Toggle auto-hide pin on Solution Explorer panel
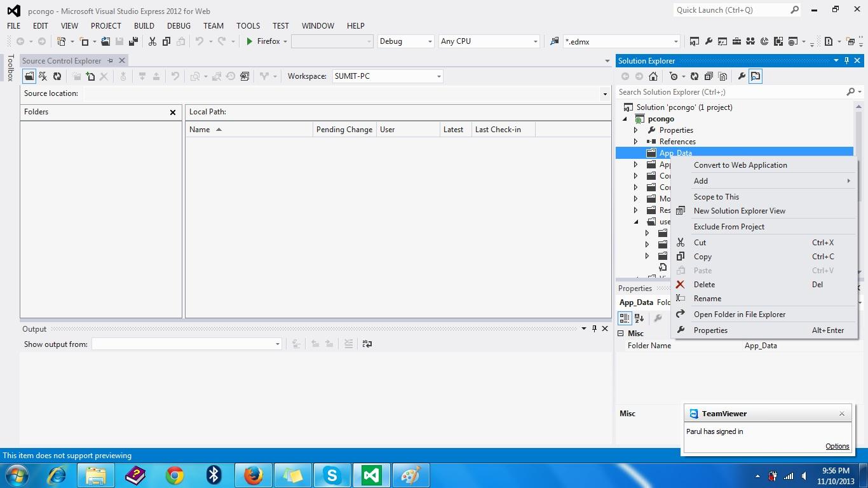868x488 pixels. pyautogui.click(x=845, y=60)
